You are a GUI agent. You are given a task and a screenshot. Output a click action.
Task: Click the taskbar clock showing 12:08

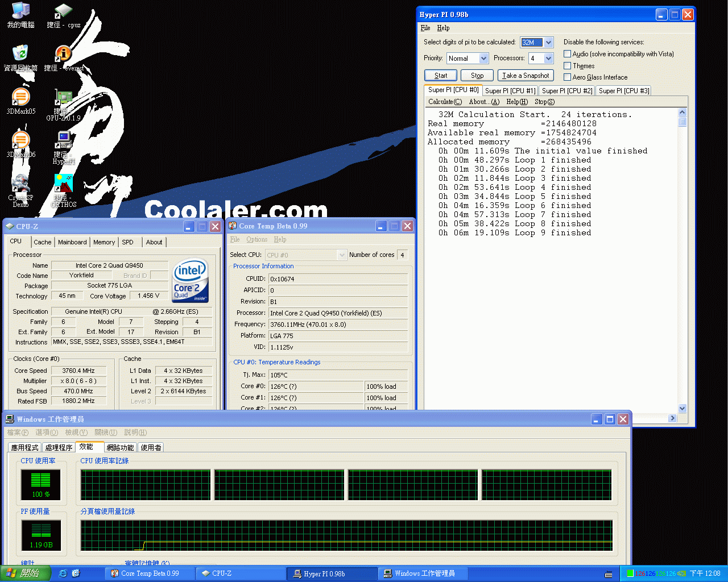(705, 573)
